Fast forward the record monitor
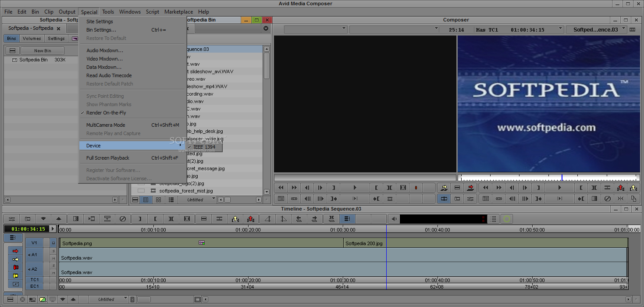The width and height of the screenshot is (644, 307). (x=498, y=188)
